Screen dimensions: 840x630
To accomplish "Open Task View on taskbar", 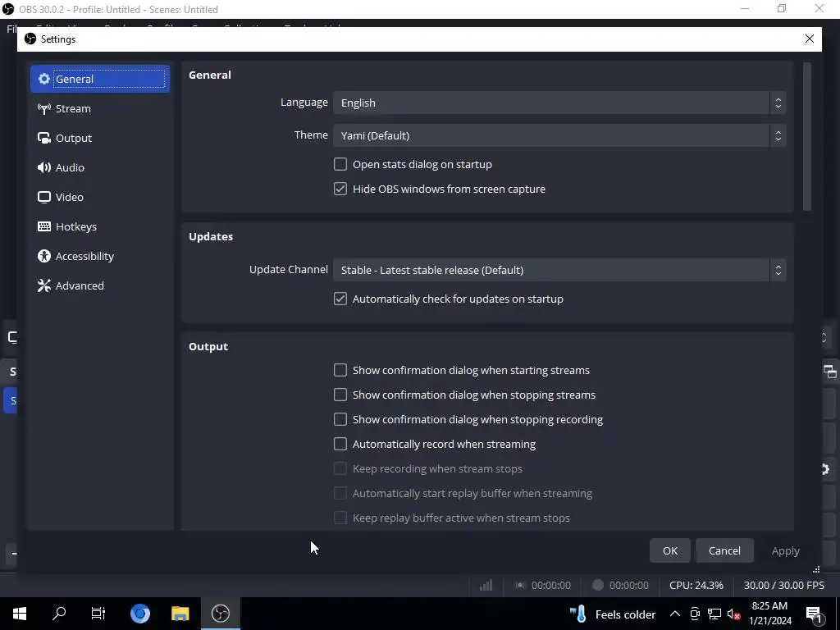I will [98, 614].
